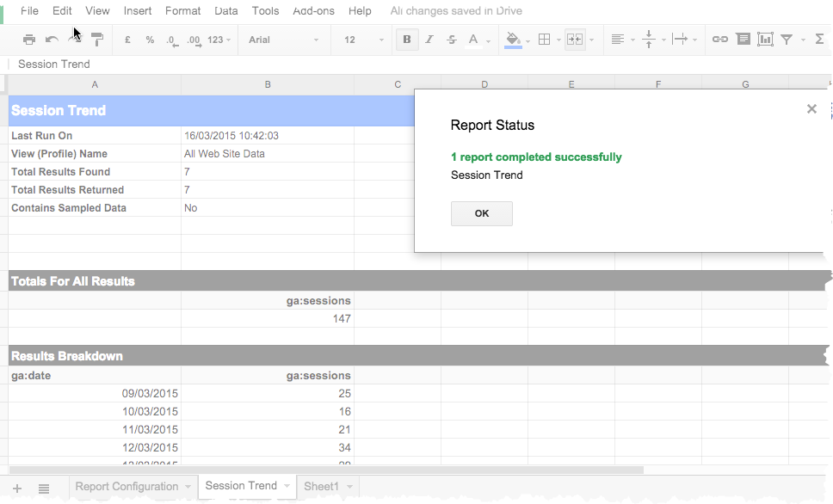Click the merge cells icon
The height and width of the screenshot is (504, 833).
574,40
